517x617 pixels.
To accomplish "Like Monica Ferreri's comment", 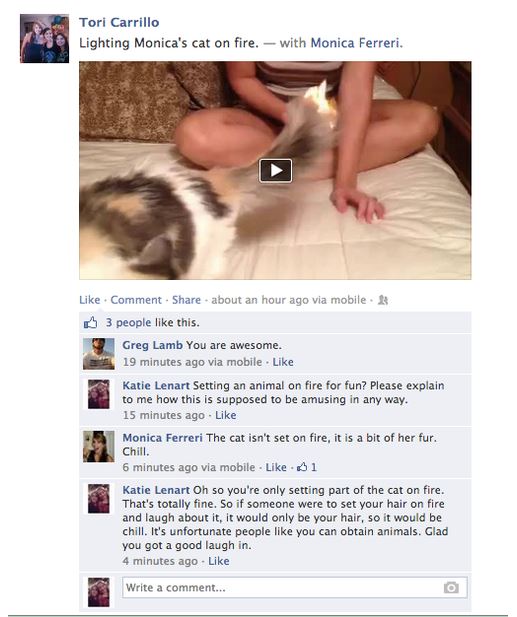I will [276, 467].
